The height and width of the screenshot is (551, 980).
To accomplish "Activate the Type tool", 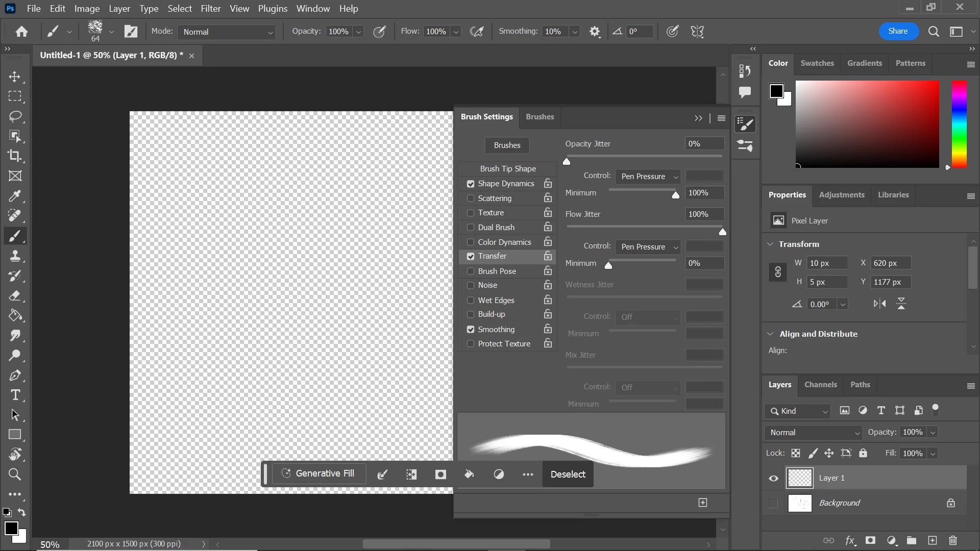I will [15, 395].
